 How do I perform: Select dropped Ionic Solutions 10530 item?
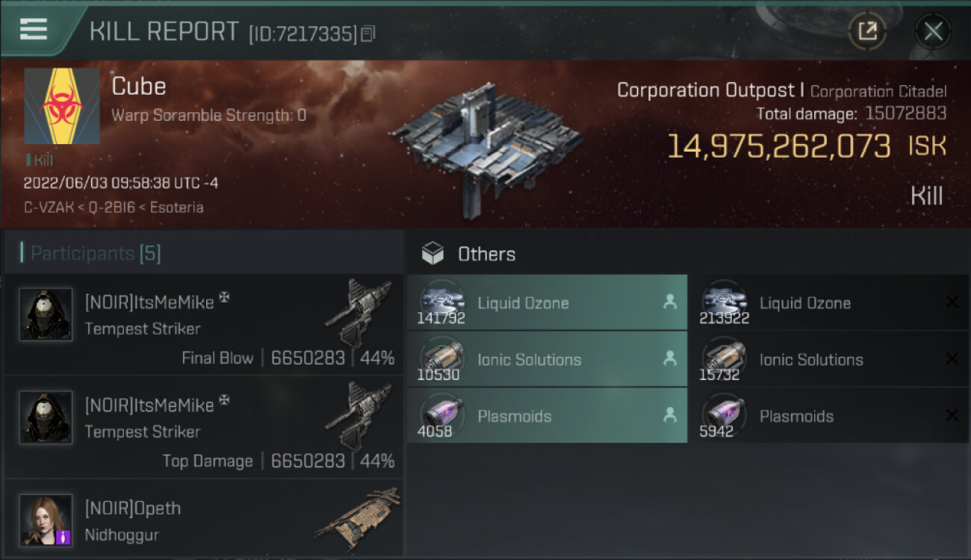[x=547, y=360]
